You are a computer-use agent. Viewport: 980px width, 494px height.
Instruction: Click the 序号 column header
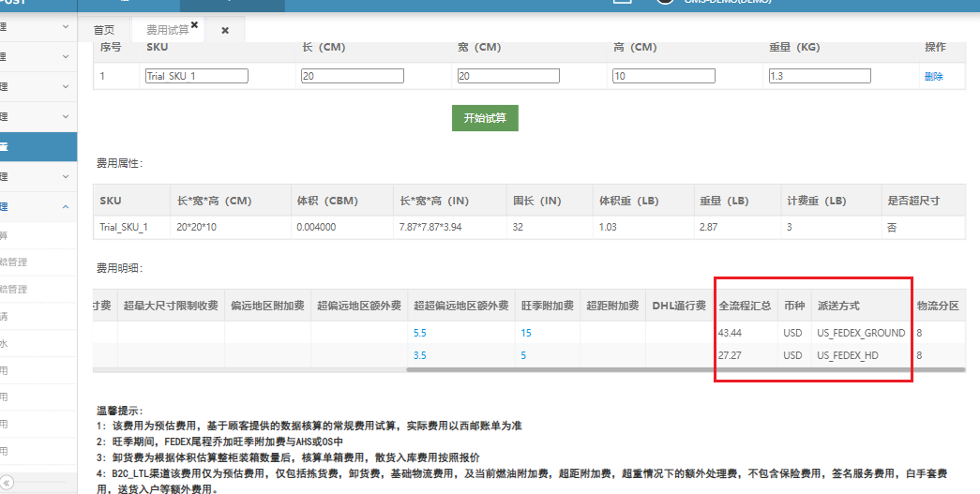(x=111, y=47)
